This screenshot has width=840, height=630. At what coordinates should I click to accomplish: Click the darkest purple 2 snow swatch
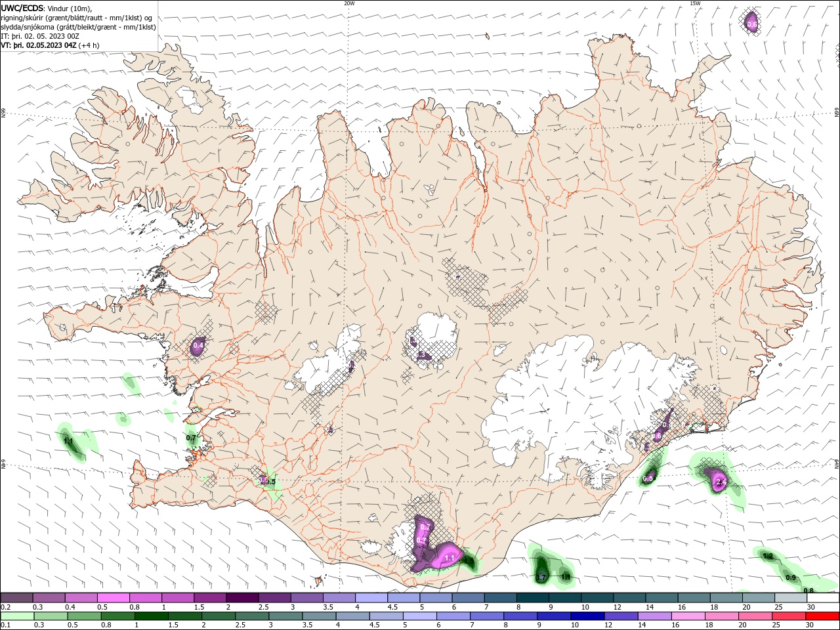pyautogui.click(x=241, y=597)
